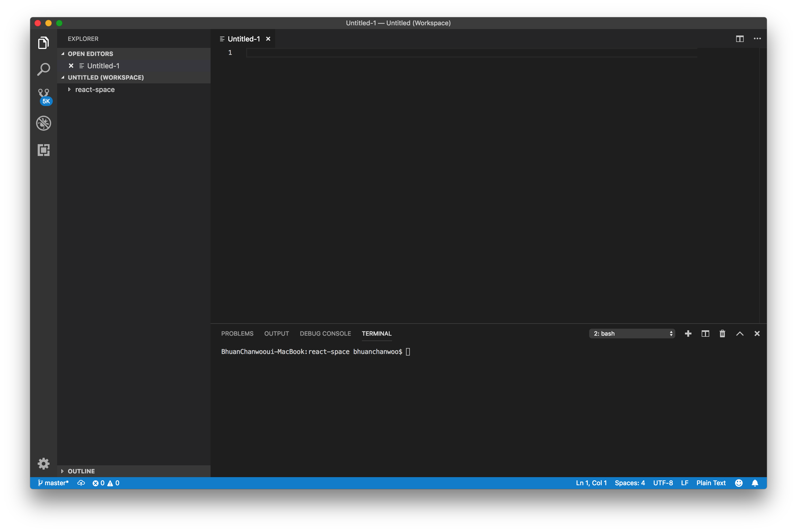This screenshot has width=797, height=532.
Task: Expand the OUTLINE section
Action: tap(81, 471)
